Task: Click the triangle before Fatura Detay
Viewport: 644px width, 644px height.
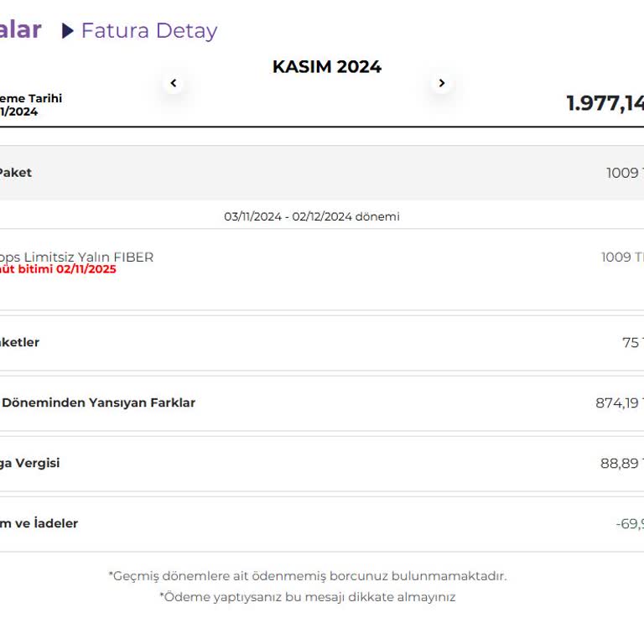Action: point(68,31)
